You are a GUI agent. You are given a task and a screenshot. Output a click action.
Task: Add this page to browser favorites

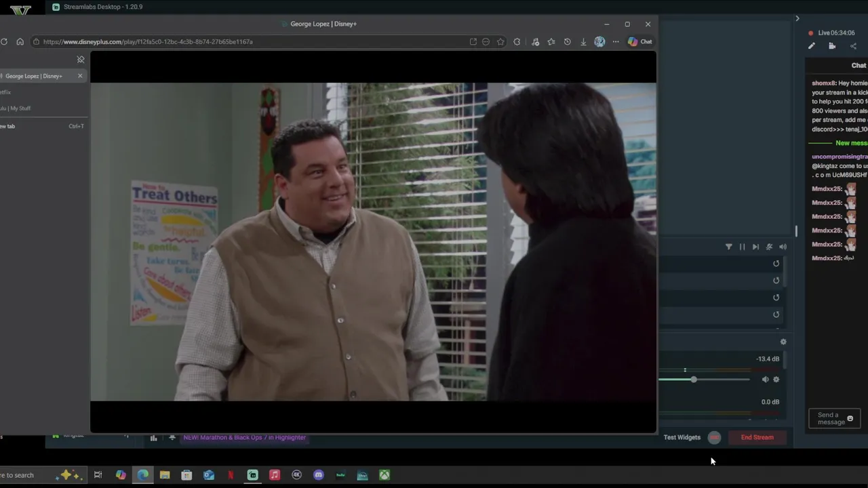(500, 41)
